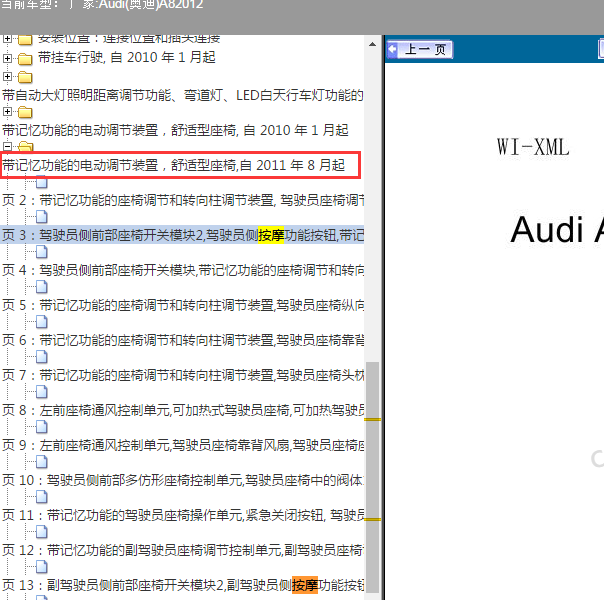The width and height of the screenshot is (604, 600).
Task: Click the document icon above 页 10
Action: tap(42, 462)
